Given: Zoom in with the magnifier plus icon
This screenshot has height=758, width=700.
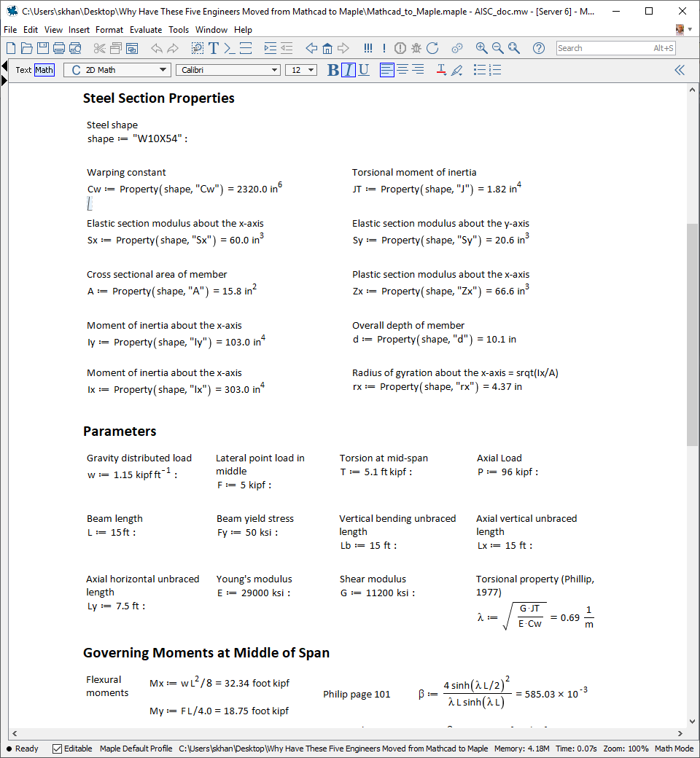Looking at the screenshot, I should (481, 48).
